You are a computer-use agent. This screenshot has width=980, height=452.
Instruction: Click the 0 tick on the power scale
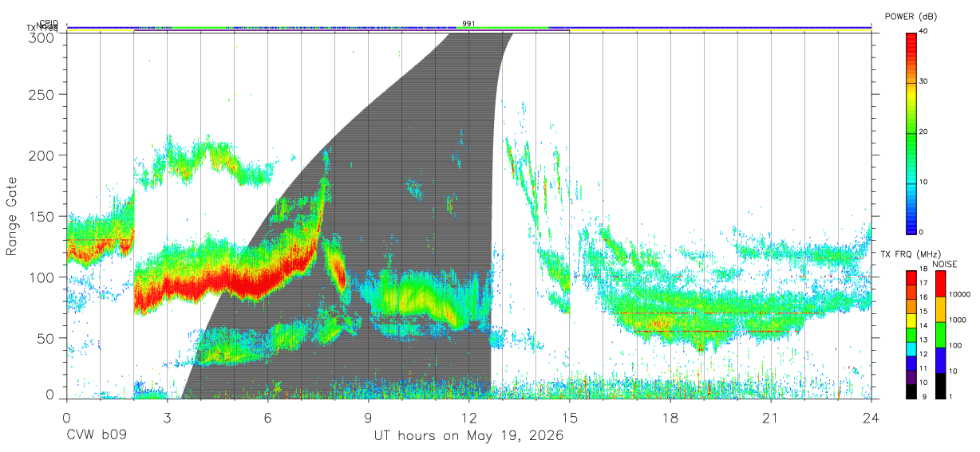pos(922,232)
